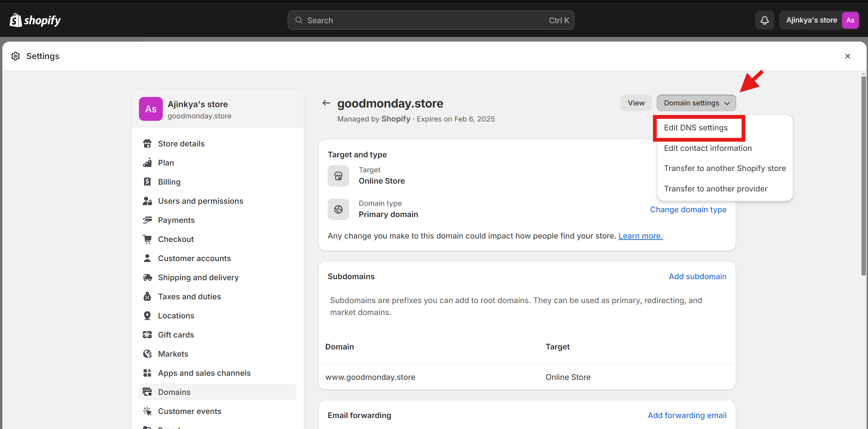Open Store details settings

tap(218, 144)
